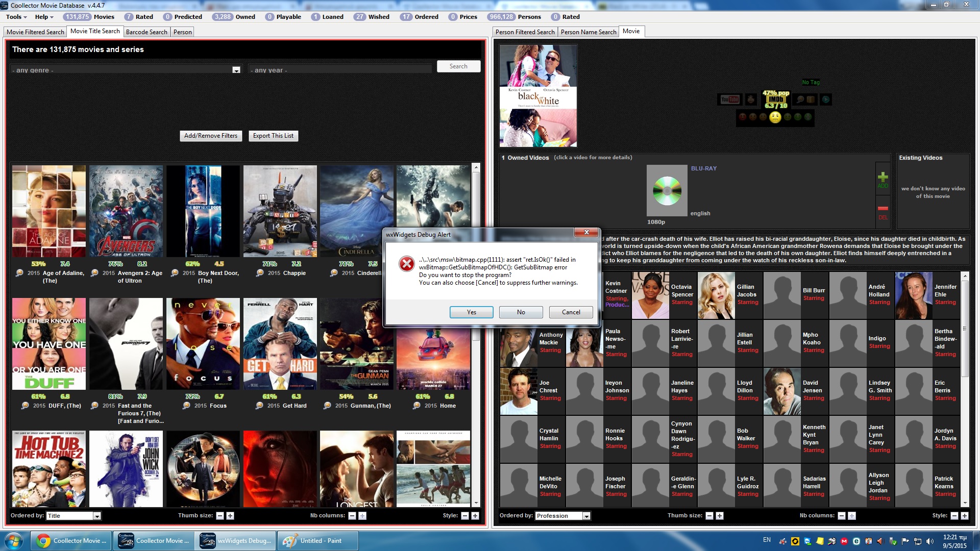This screenshot has height=551, width=980.
Task: Open Anthony Mackie's photo
Action: click(519, 343)
